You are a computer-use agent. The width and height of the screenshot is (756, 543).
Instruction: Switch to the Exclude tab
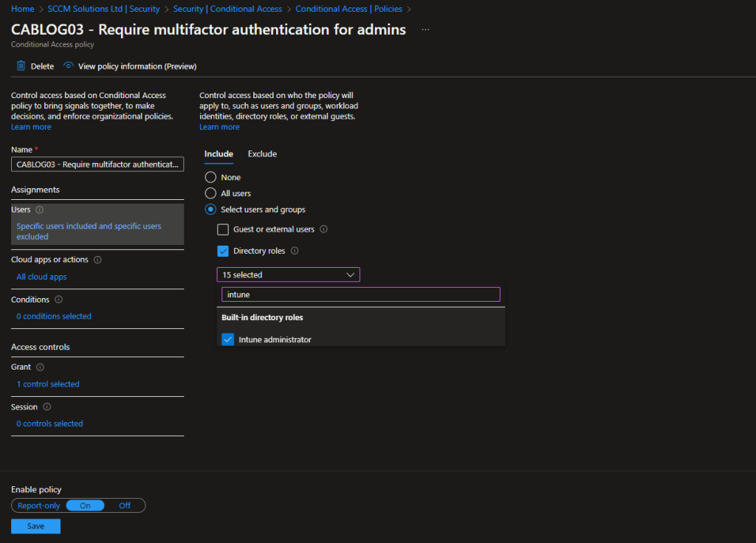[262, 153]
